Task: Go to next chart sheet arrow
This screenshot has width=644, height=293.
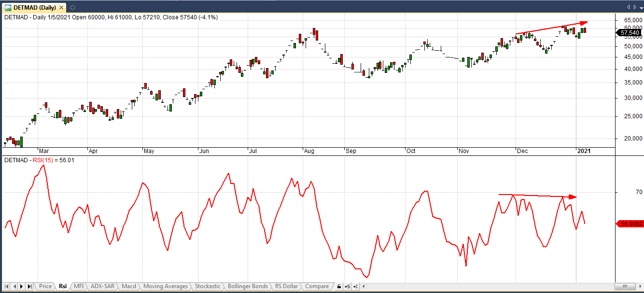Action: click(x=22, y=286)
